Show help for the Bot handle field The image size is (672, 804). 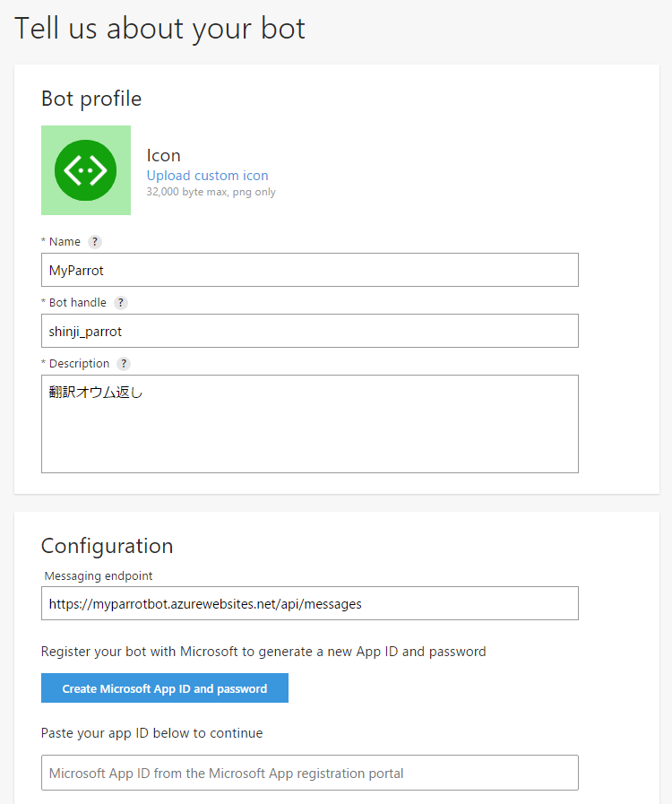click(120, 303)
